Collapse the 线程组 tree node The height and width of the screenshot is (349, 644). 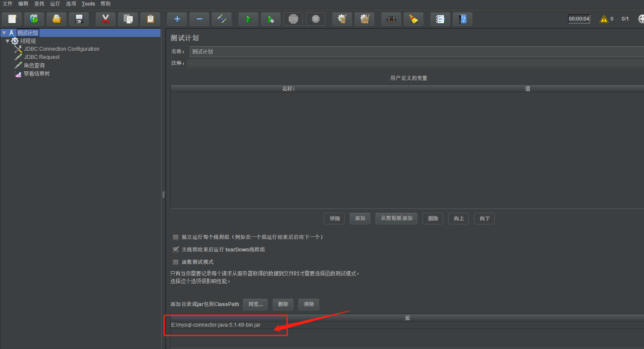[7, 41]
